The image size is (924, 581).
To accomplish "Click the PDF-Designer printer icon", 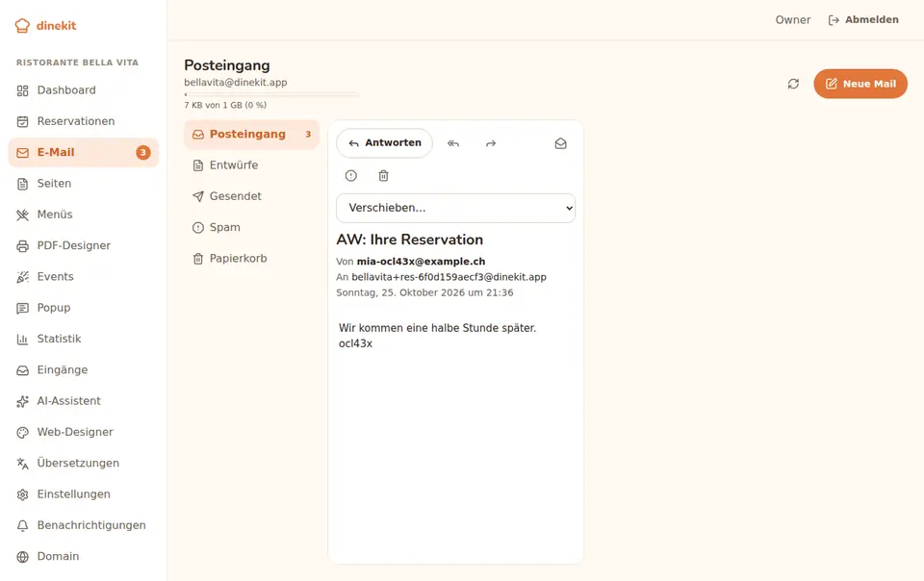I will point(22,246).
